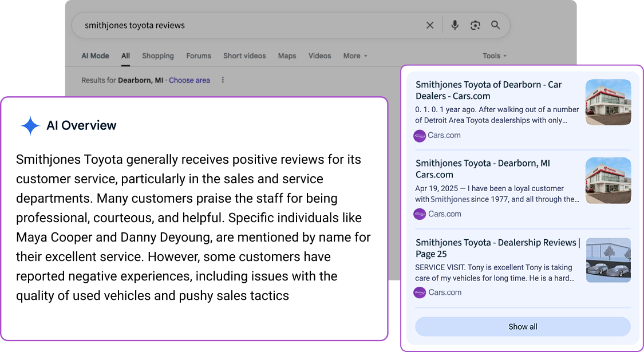644x352 pixels.
Task: Go to the Short videos tab
Action: point(244,56)
